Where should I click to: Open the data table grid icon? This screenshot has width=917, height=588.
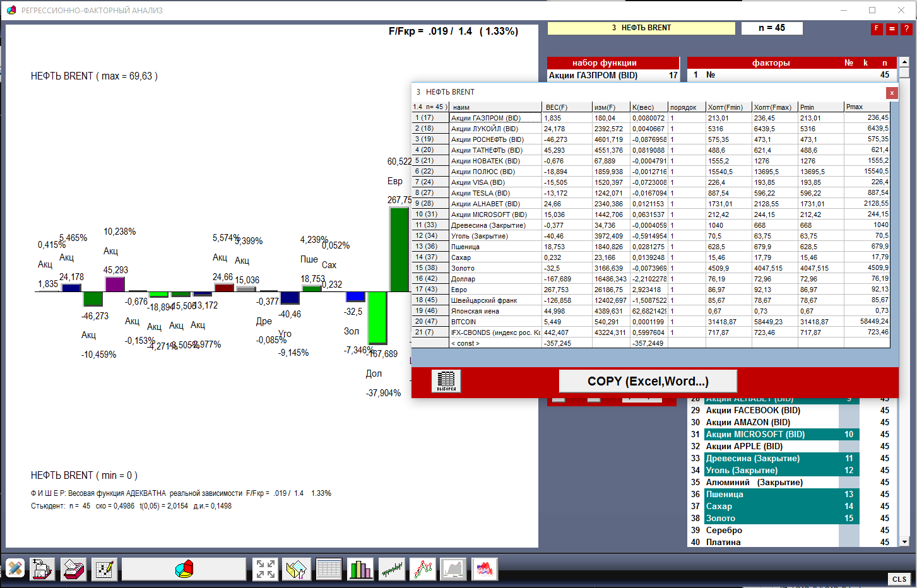pyautogui.click(x=329, y=569)
